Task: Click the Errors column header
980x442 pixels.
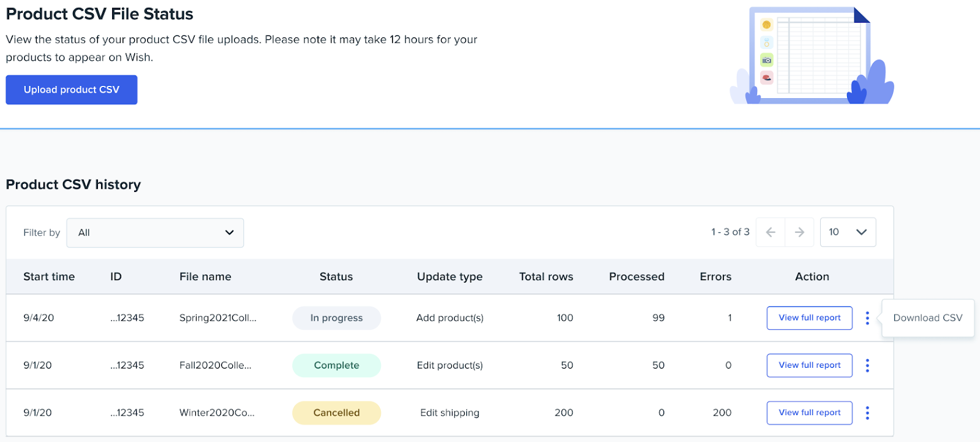Action: (715, 276)
